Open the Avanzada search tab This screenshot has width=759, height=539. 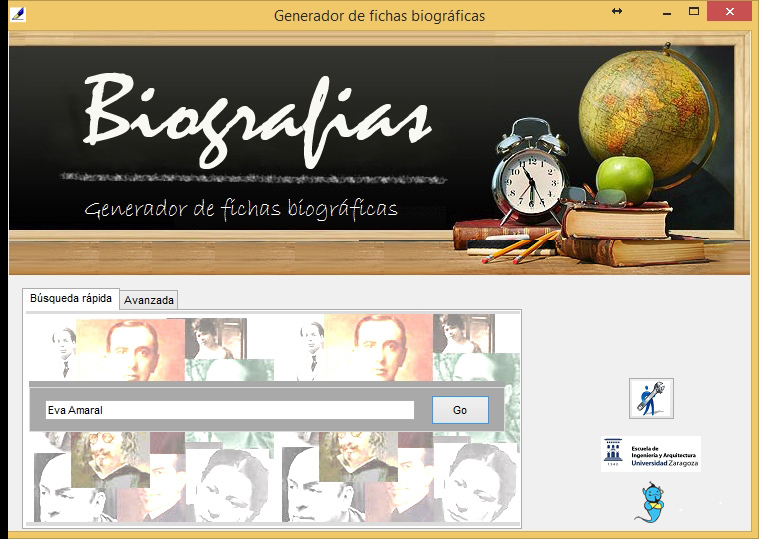point(149,300)
